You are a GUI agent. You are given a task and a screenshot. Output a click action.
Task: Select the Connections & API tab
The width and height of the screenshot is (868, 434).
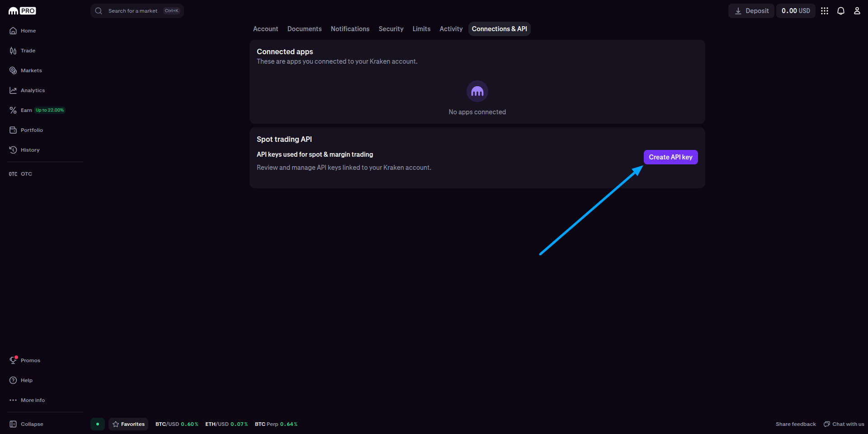click(x=500, y=29)
